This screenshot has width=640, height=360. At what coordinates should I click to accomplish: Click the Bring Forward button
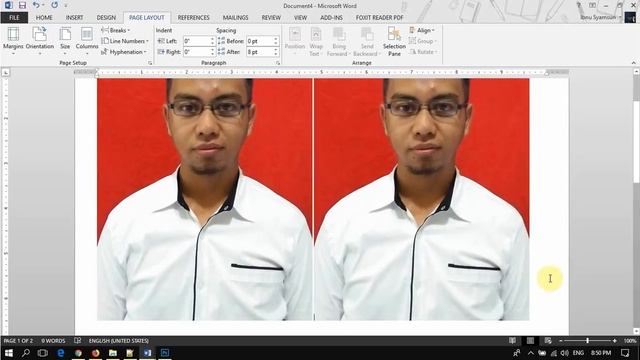(338, 41)
